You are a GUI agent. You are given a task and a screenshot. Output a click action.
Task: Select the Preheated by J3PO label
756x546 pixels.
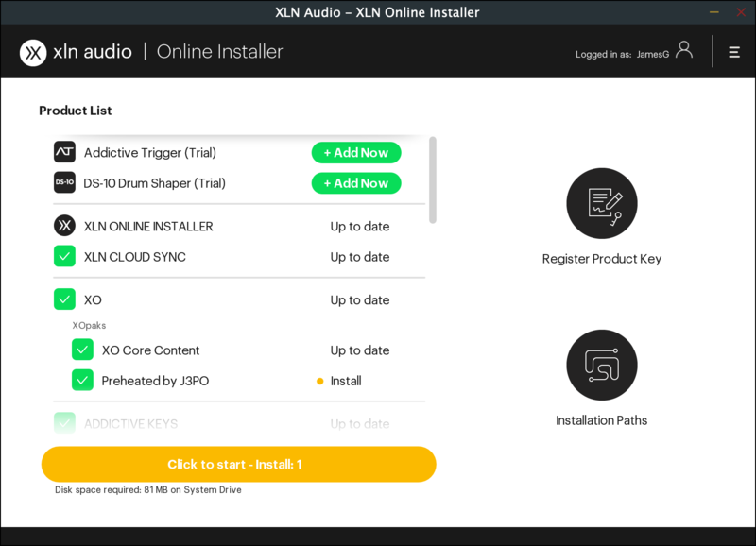click(155, 381)
